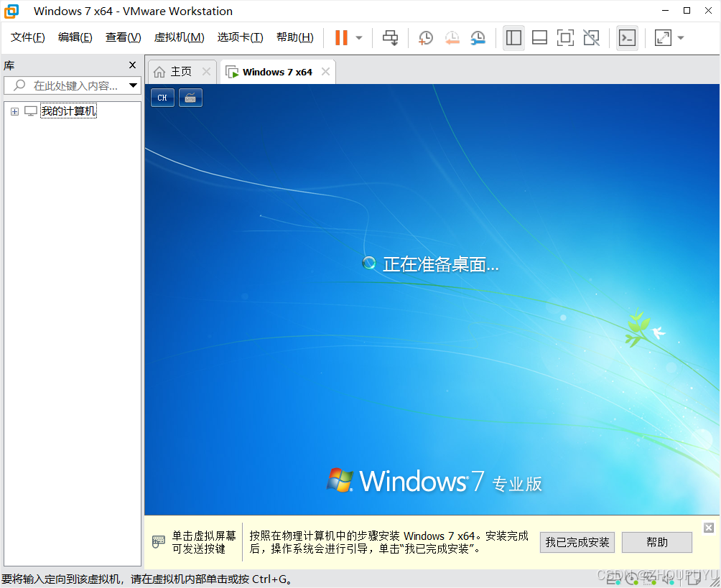Open the 虚拟机(M) menu
This screenshot has width=721, height=588.
(x=179, y=37)
